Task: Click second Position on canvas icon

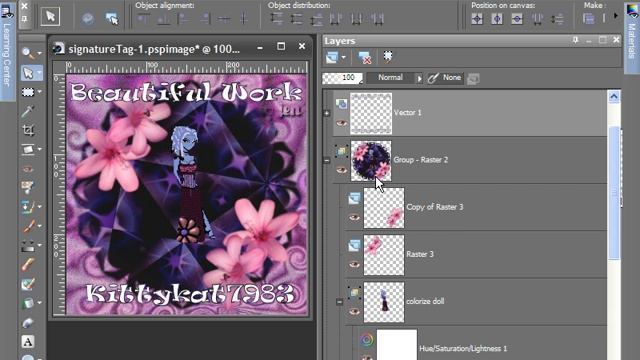Action: tap(497, 19)
